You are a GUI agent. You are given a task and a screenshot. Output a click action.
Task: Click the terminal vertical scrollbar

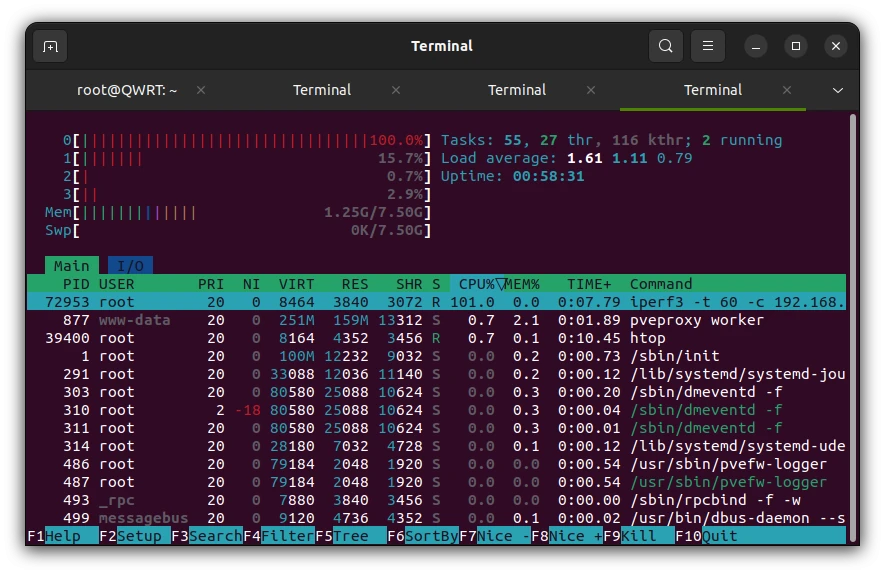(853, 326)
